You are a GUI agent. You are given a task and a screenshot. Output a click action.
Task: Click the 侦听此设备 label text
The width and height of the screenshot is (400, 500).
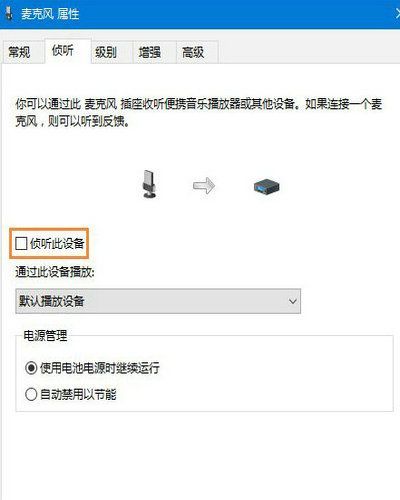[57, 243]
